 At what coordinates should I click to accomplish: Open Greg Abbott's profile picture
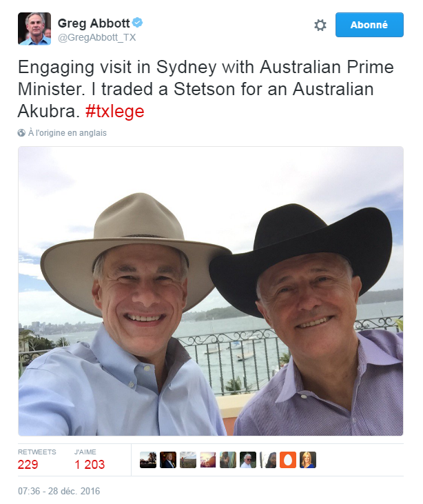coord(34,29)
